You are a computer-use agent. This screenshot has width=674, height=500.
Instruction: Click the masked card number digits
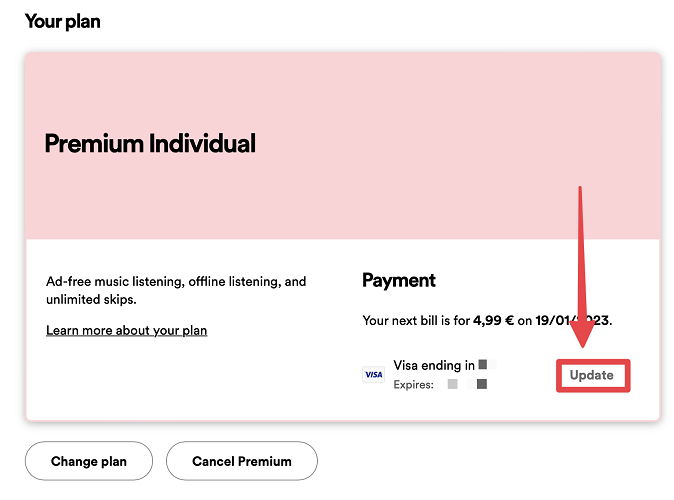click(x=487, y=366)
